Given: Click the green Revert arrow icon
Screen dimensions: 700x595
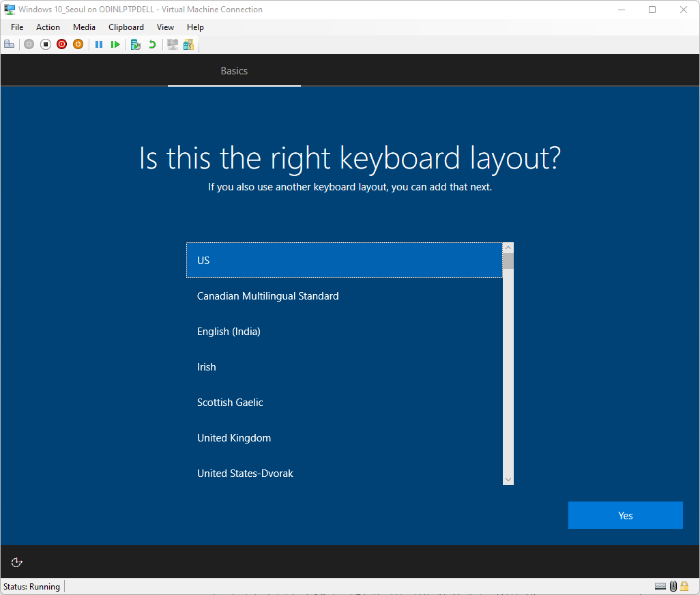Looking at the screenshot, I should (x=152, y=44).
